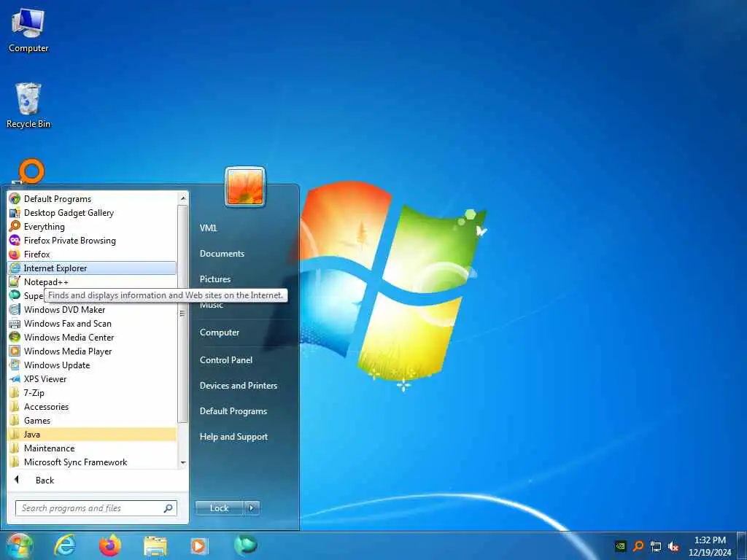
Task: Click the NVIDIA tray icon
Action: [620, 545]
